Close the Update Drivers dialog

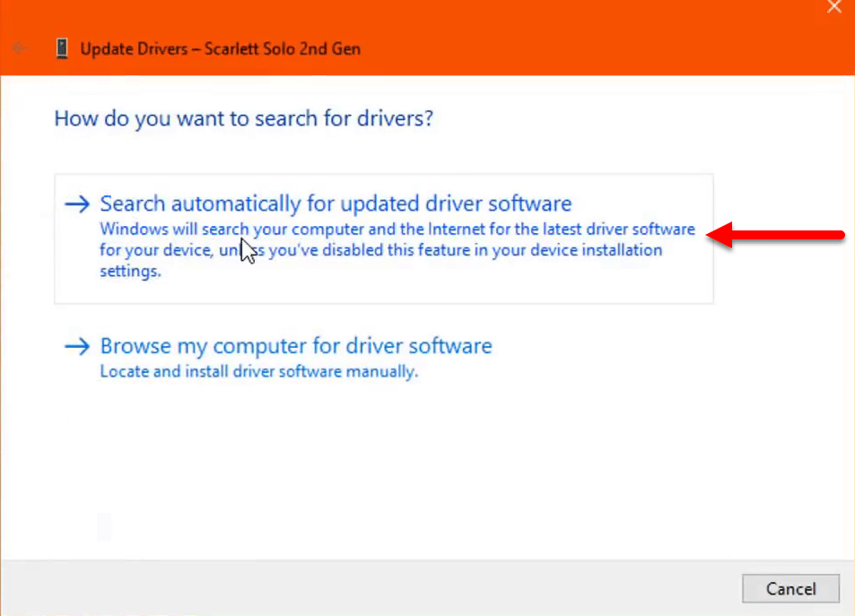pos(833,7)
